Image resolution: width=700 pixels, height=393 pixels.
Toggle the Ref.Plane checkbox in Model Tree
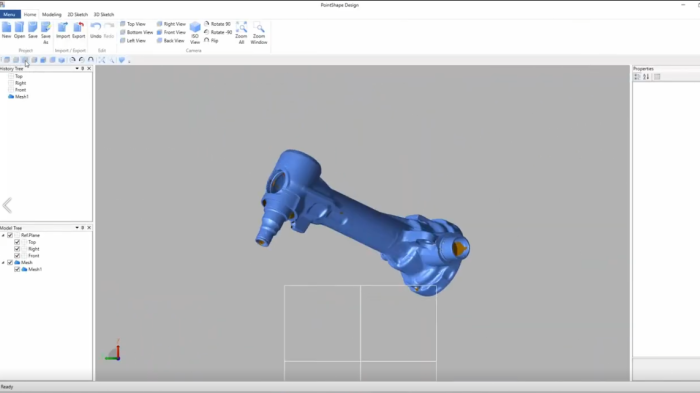point(10,235)
